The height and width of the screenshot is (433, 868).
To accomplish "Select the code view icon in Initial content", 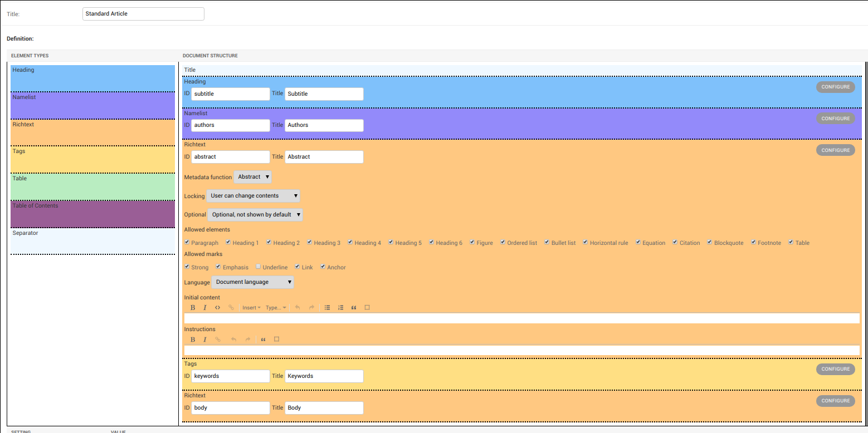I will (217, 307).
